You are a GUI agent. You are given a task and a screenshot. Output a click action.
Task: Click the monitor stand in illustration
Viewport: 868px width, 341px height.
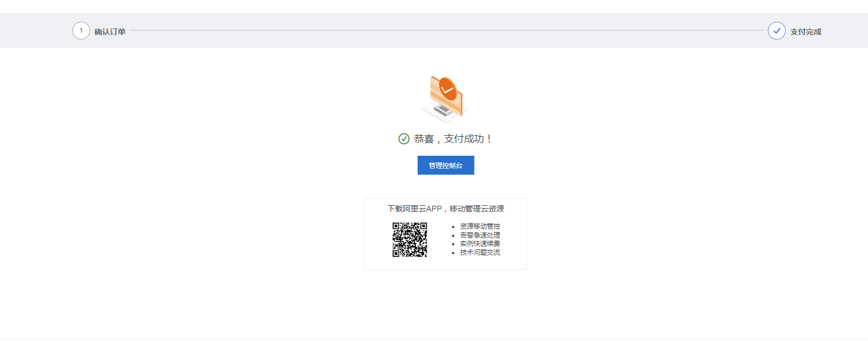[x=444, y=111]
